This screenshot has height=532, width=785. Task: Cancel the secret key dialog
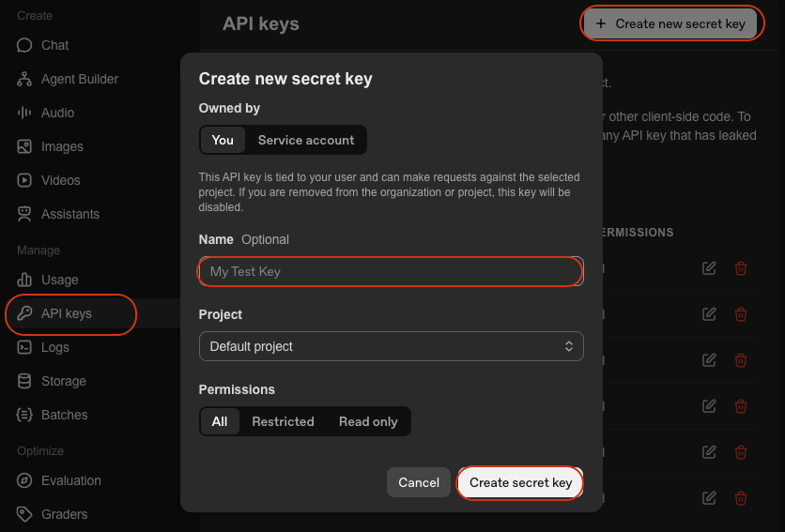[419, 482]
